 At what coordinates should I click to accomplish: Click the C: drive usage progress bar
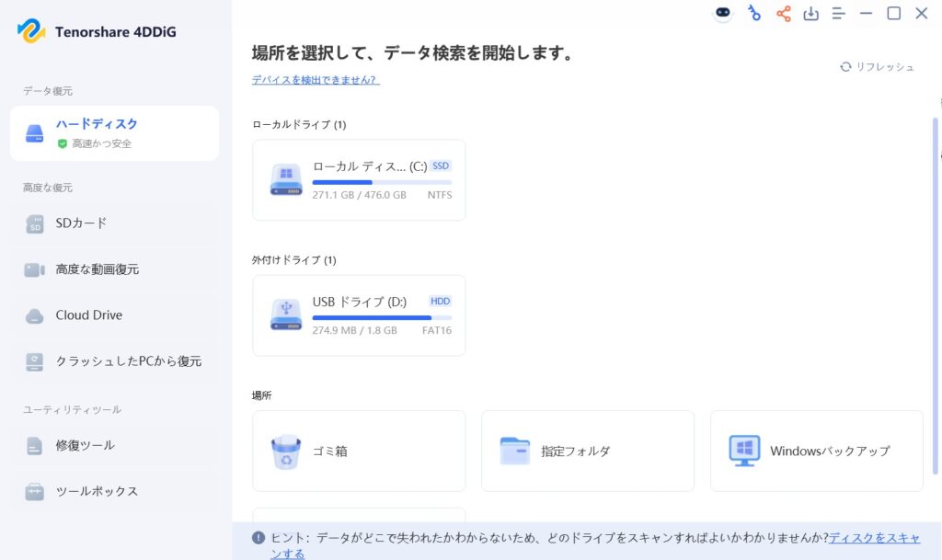coord(382,182)
